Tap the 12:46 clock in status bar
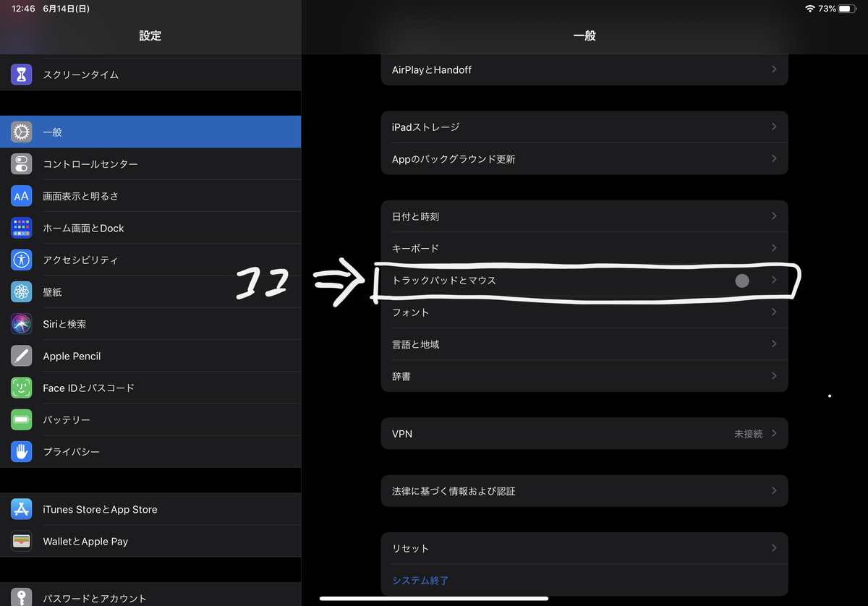868x606 pixels. click(23, 9)
